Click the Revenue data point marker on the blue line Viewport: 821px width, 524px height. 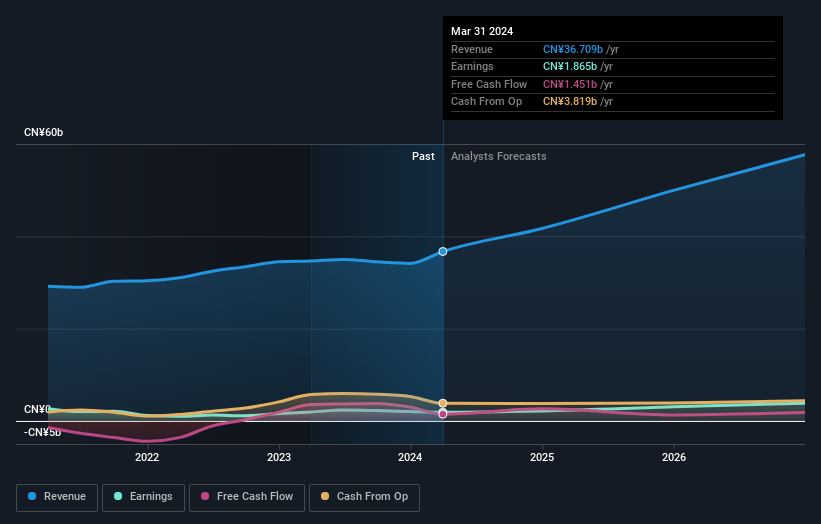pyautogui.click(x=443, y=251)
